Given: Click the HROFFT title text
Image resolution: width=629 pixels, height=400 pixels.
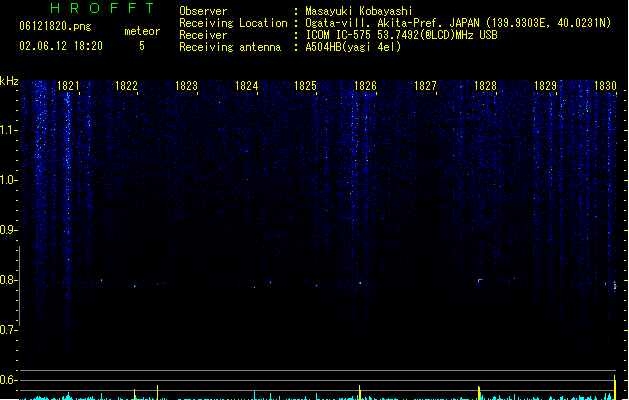Looking at the screenshot, I should (103, 8).
